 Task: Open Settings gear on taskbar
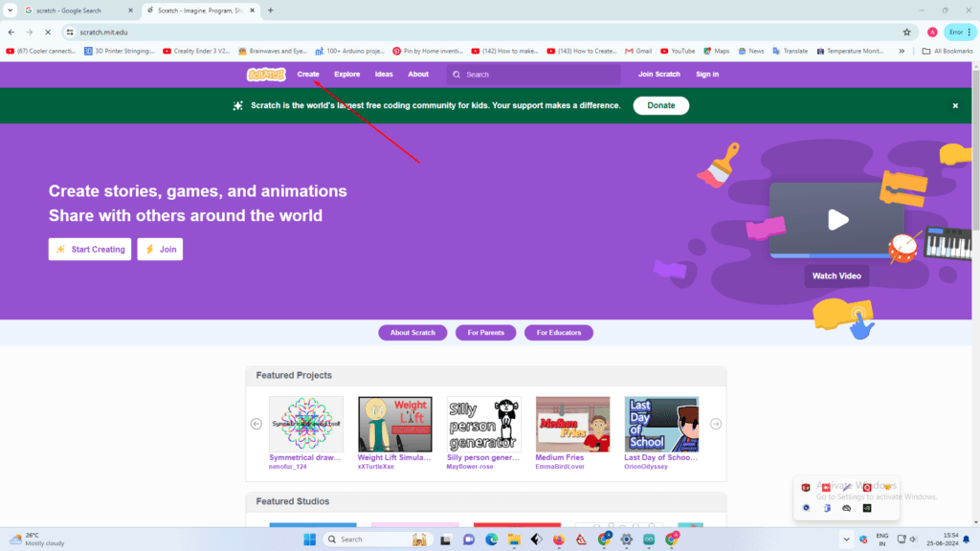click(x=626, y=540)
